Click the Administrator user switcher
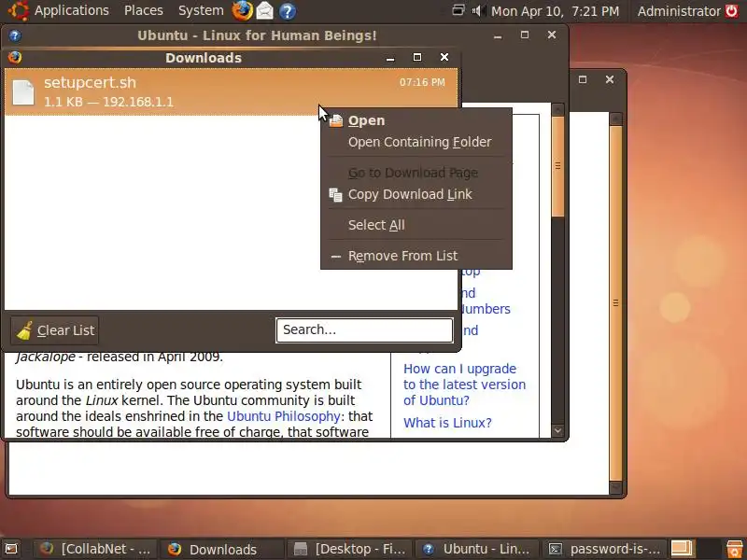This screenshot has height=560, width=747. 679,10
